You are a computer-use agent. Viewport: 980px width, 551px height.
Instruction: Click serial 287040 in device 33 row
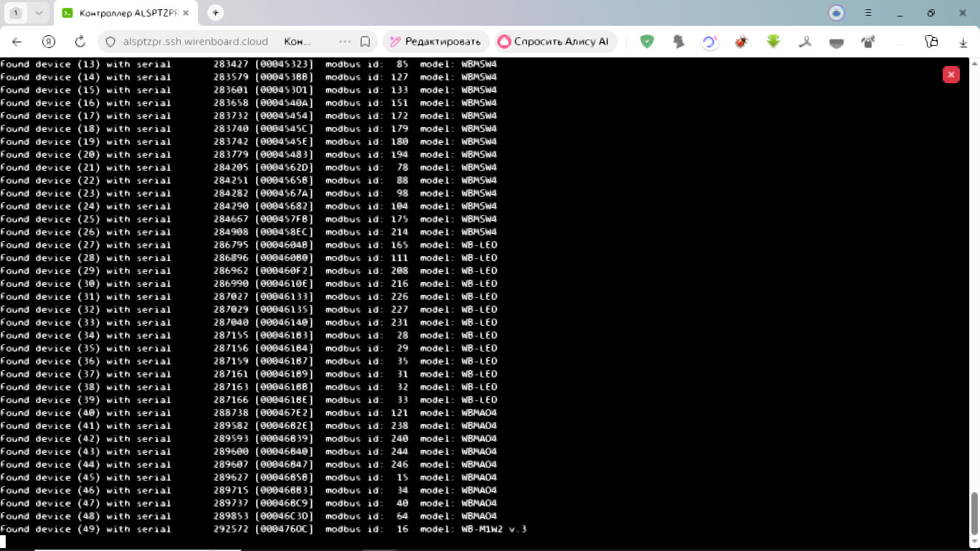[x=231, y=322]
